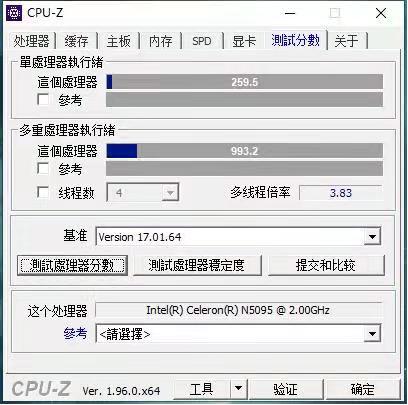Go to the 关于 tab
Image resolution: width=408 pixels, height=405 pixels.
347,41
